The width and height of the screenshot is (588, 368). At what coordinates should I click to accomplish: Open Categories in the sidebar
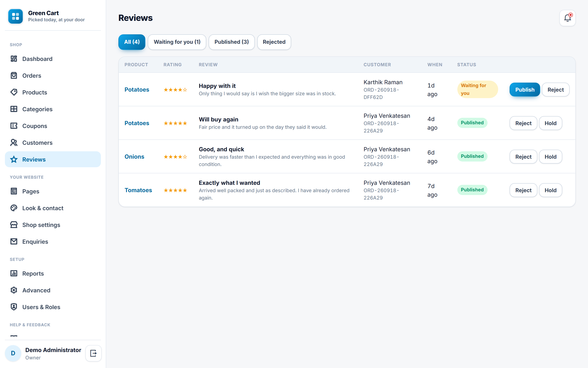[53, 109]
